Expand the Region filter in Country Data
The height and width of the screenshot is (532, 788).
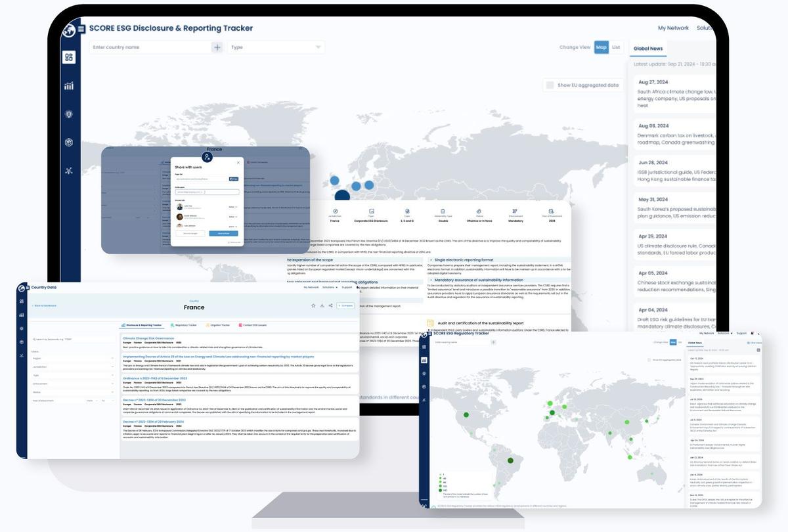[74, 359]
